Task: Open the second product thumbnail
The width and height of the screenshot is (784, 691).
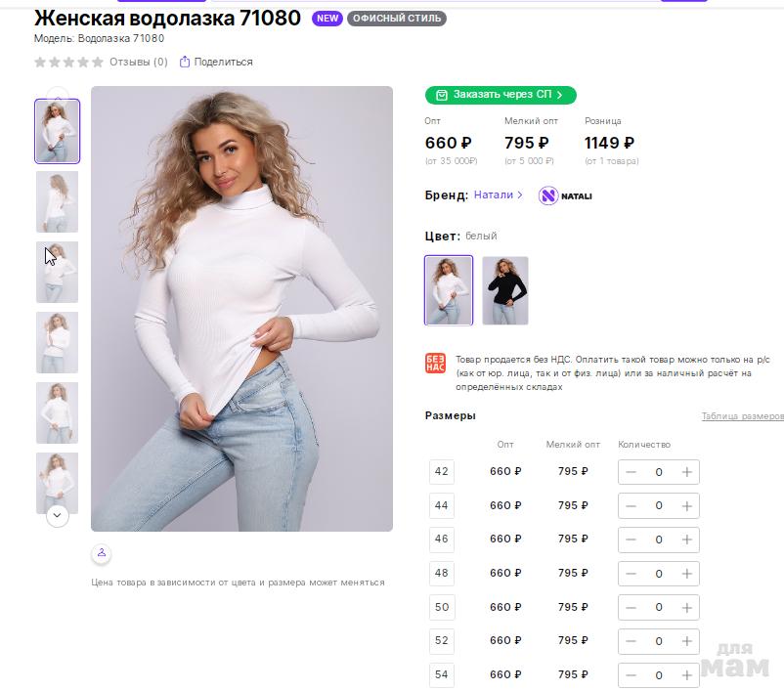Action: [x=57, y=201]
